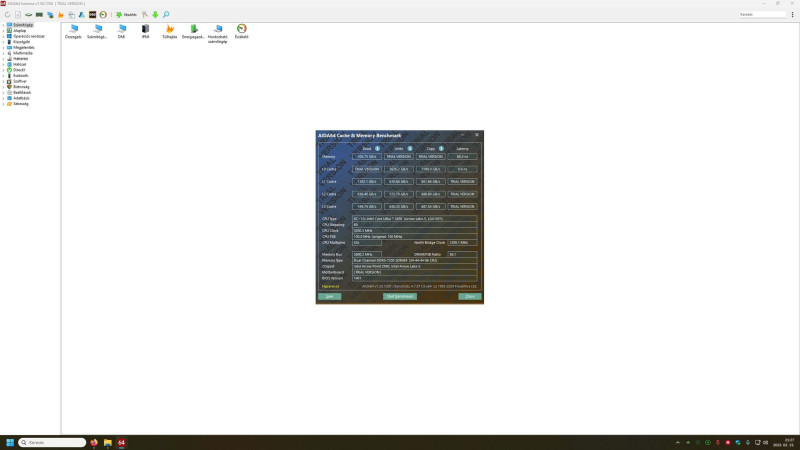Open the Érzékelő gauge icon in main pane

[x=242, y=32]
